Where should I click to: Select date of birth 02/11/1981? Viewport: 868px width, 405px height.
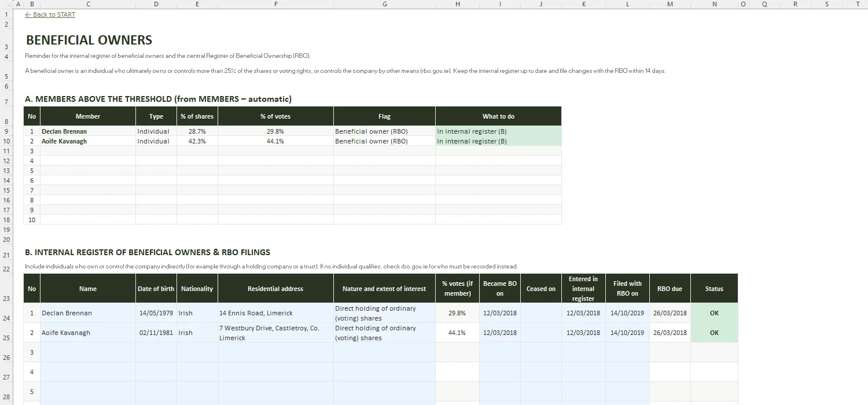(x=156, y=333)
